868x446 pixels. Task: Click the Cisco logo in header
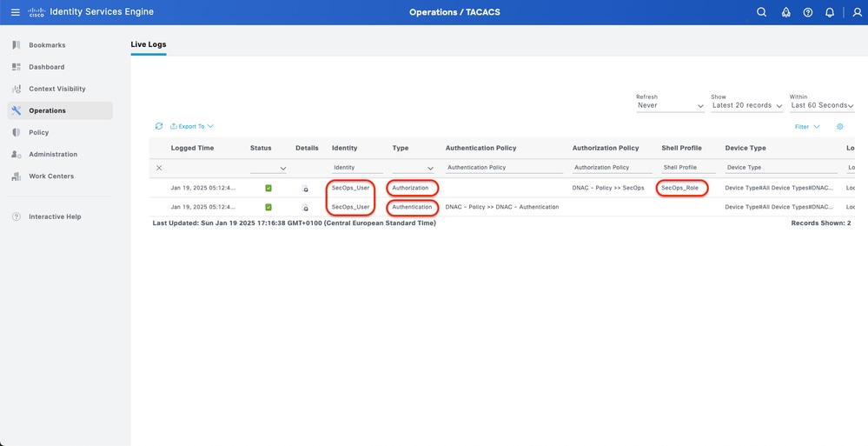tap(36, 12)
